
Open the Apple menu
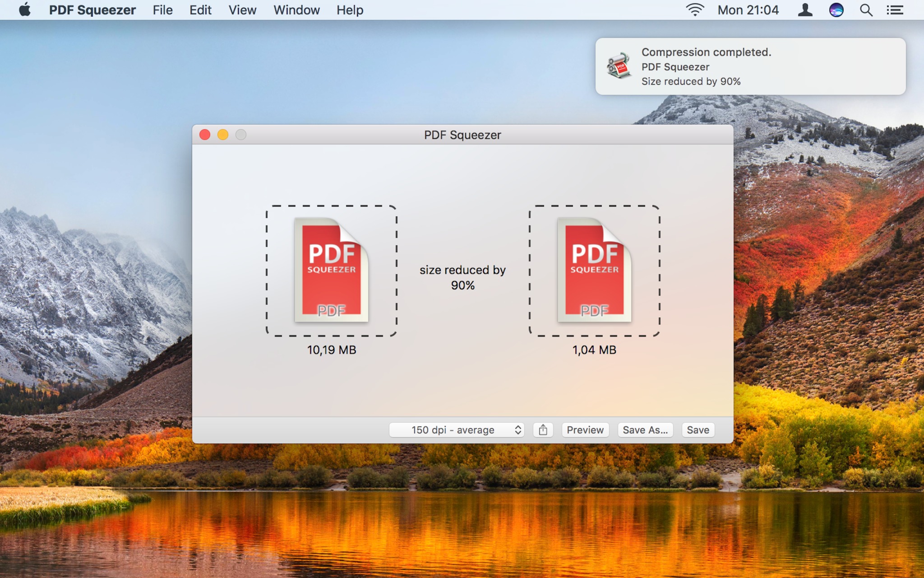25,10
